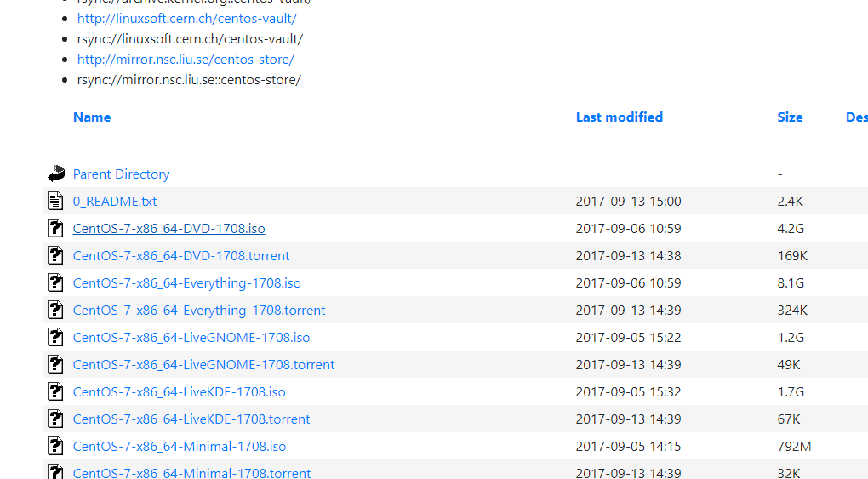Download CentOS-7-x86_64-Minimal-1708.torrent
Viewport: 868px width, 479px height.
191,473
